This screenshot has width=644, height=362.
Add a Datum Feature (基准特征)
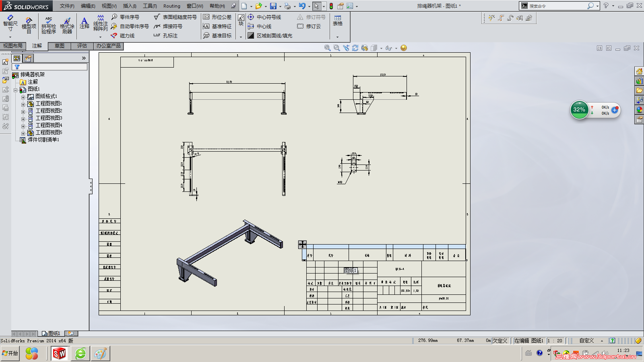217,26
